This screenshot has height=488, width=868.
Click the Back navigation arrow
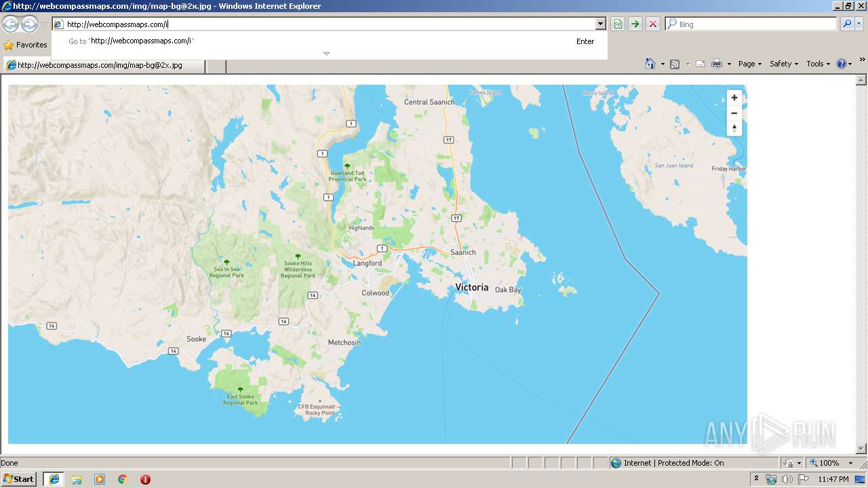click(x=10, y=24)
